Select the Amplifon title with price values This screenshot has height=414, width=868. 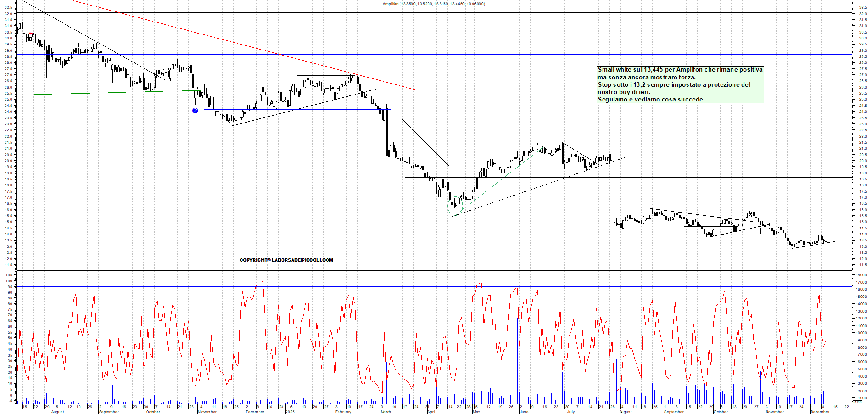coord(434,4)
